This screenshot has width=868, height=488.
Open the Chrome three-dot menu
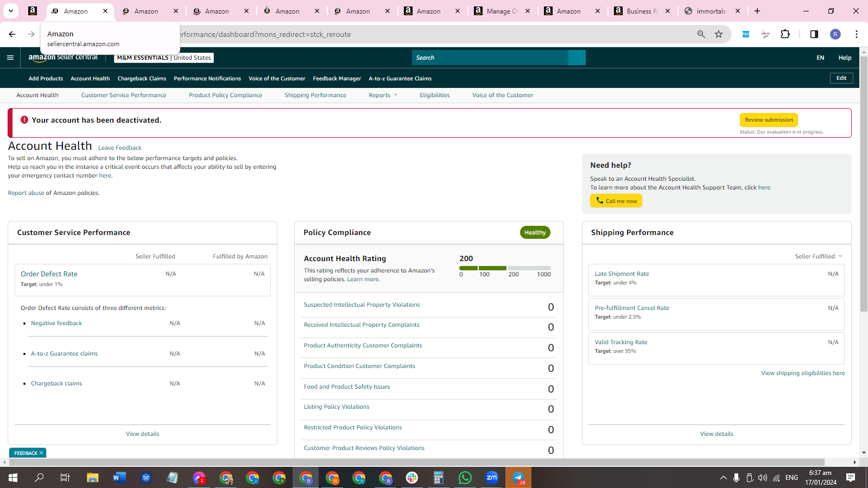coord(856,34)
